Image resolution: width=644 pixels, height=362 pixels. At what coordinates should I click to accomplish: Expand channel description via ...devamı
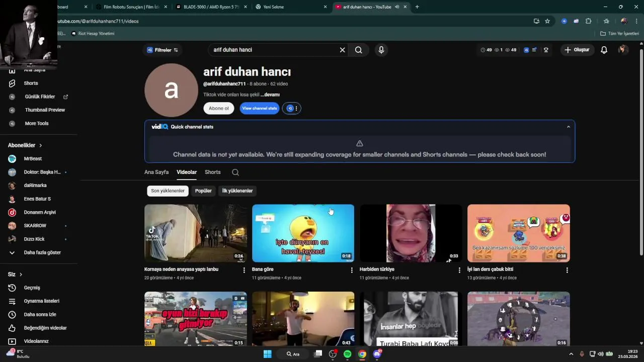coord(270,95)
